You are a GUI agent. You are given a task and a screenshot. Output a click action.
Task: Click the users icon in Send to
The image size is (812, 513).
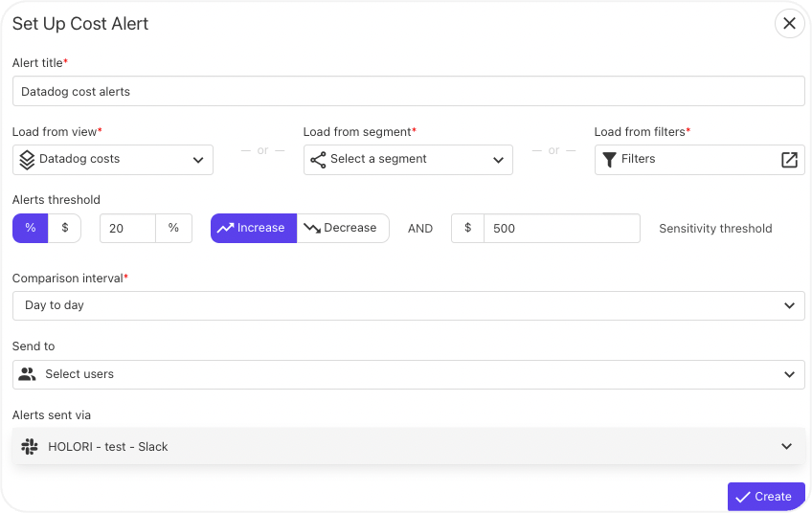coord(27,374)
